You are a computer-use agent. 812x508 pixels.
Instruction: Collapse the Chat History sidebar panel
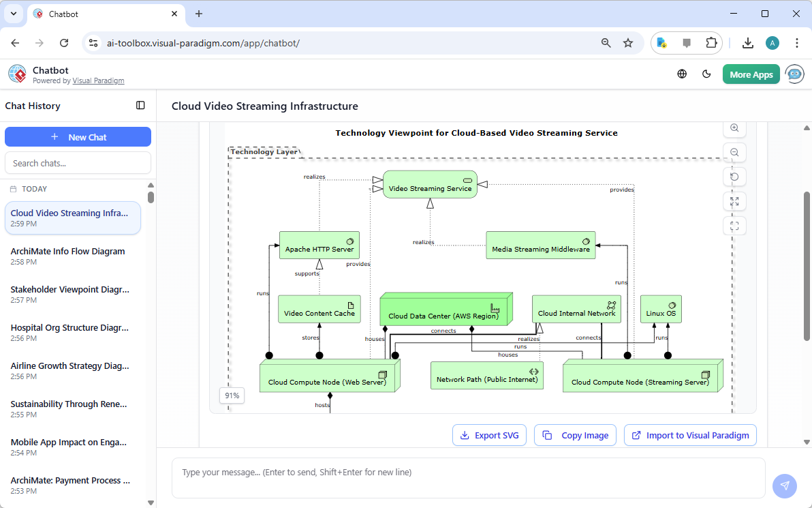(140, 105)
